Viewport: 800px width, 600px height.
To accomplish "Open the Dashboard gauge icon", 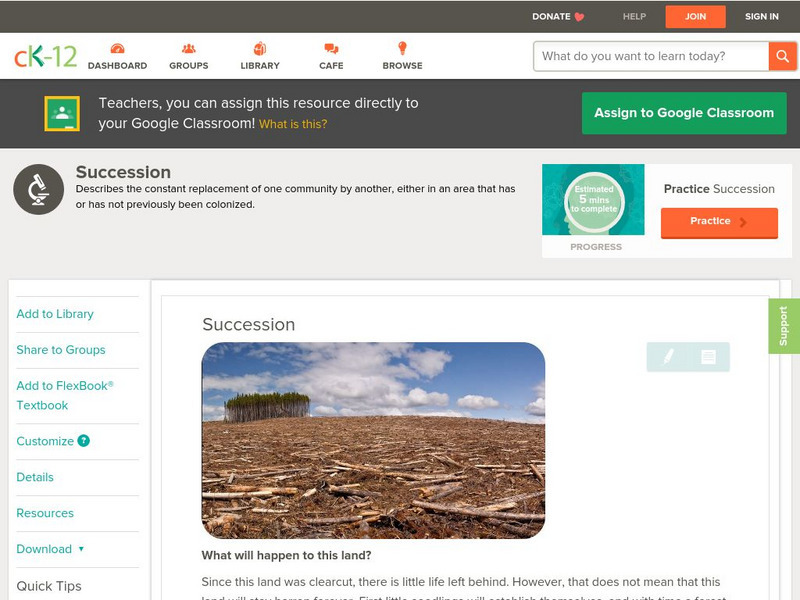I will (117, 49).
